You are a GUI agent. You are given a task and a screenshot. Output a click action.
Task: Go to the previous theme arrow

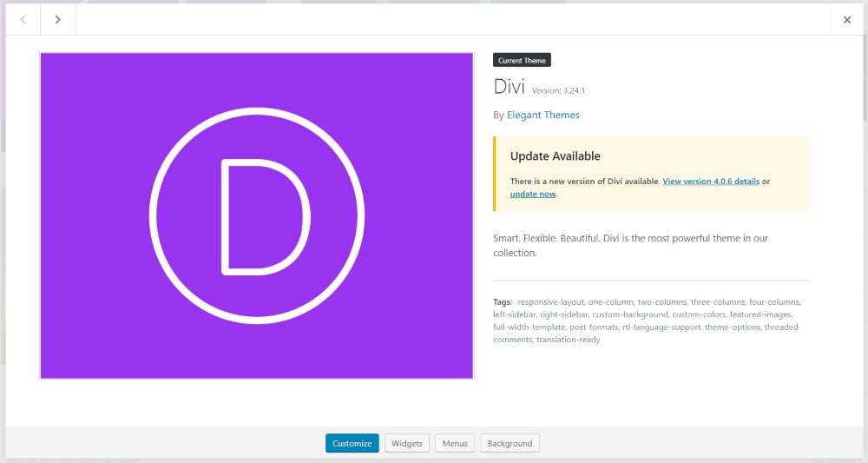pos(23,19)
